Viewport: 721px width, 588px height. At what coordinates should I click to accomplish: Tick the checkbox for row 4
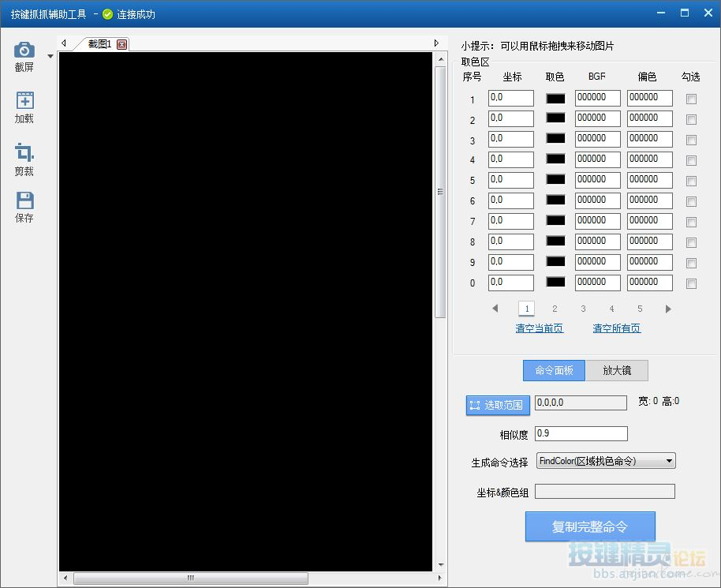[691, 160]
